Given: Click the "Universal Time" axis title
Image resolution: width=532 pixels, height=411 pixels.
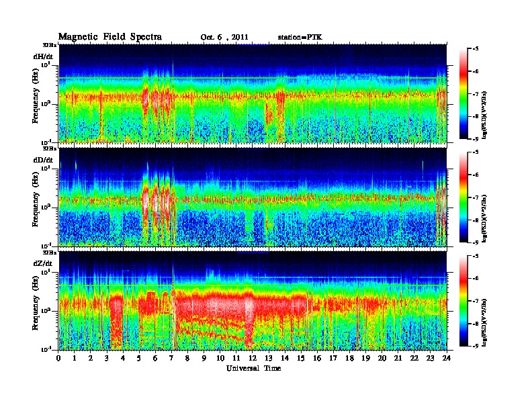Looking at the screenshot, I should pos(253,368).
